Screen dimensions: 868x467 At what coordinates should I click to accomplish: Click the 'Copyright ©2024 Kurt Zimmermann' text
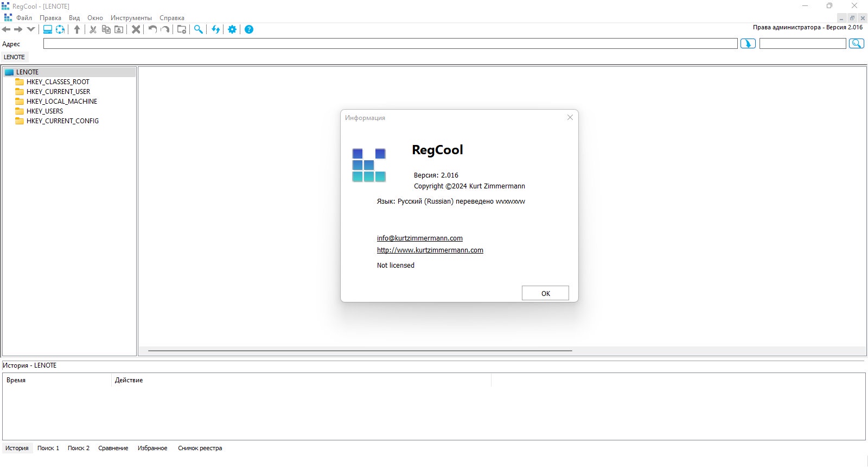tap(469, 186)
